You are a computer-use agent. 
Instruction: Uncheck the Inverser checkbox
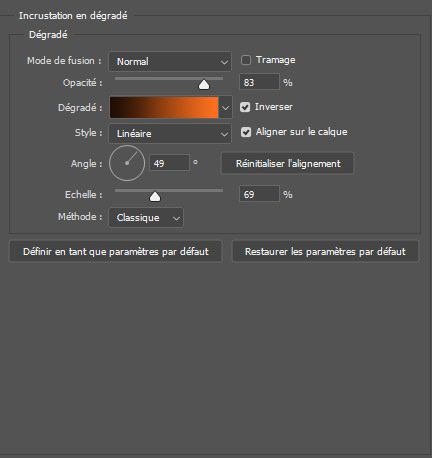(245, 107)
